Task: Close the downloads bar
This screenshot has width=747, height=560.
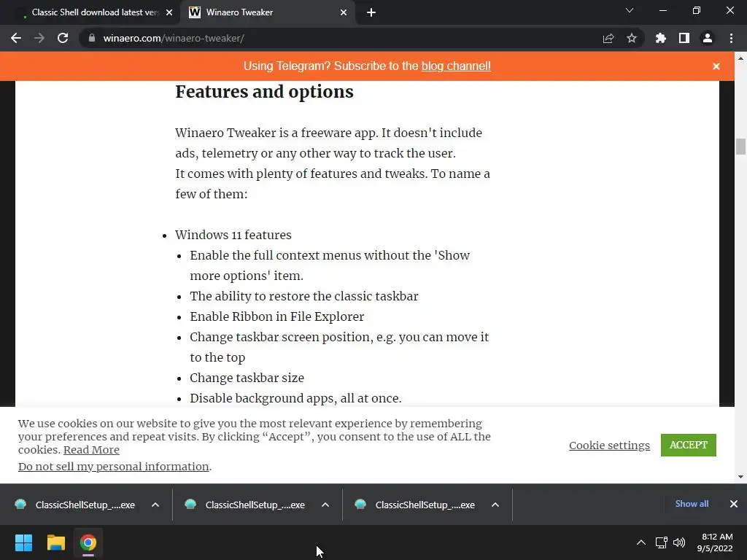Action: (734, 504)
